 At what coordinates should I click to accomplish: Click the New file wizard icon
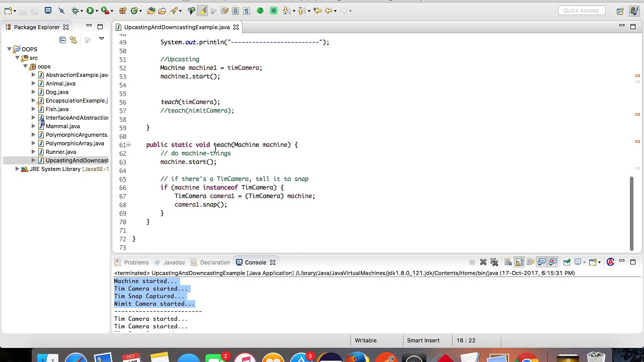tap(9, 11)
